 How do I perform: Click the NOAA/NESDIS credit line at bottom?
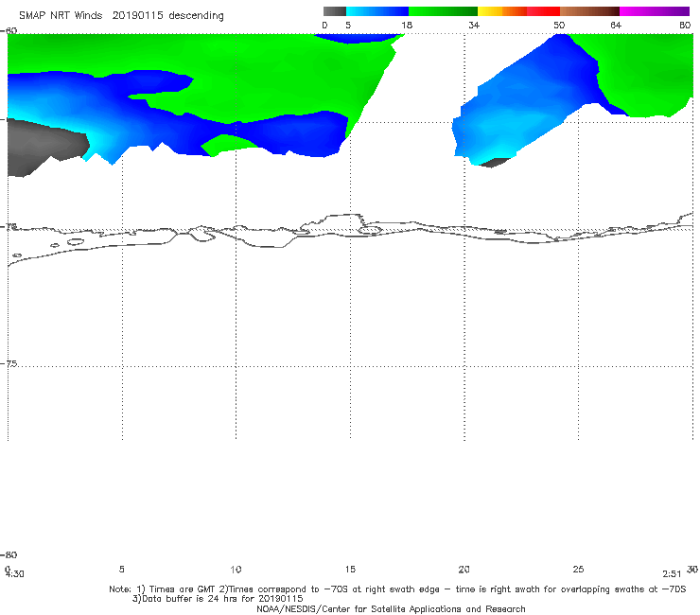(x=391, y=608)
